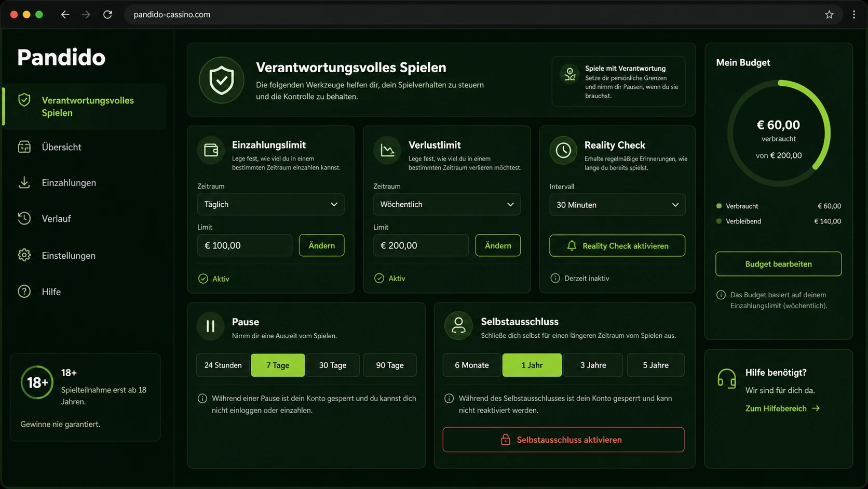Click the Aktiv checkmark icon under Verlustlimit
868x489 pixels.
(379, 278)
